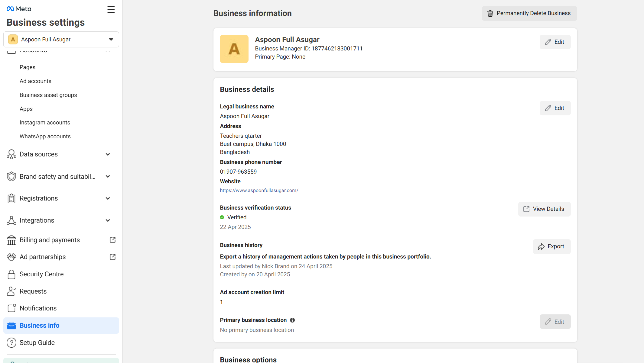Export the business history
Screen dimensions: 644x363
(552, 246)
